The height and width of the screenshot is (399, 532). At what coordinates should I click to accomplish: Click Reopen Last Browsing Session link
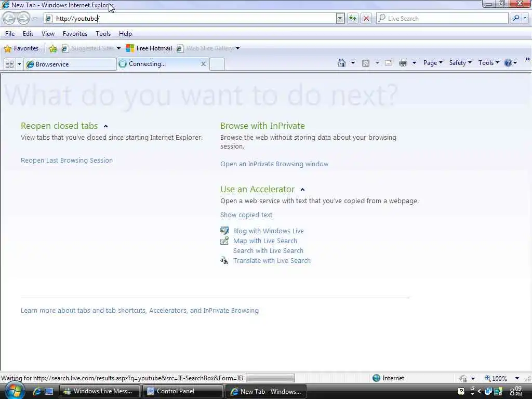[67, 160]
